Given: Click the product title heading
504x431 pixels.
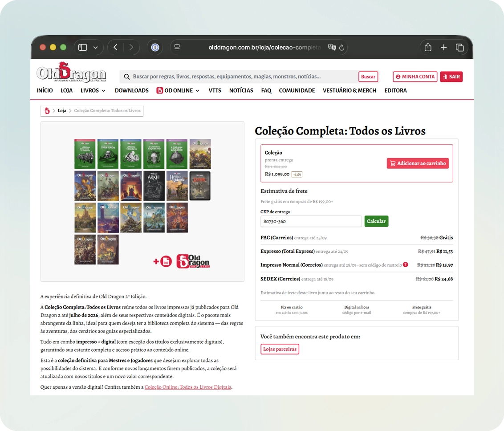Looking at the screenshot, I should 340,131.
